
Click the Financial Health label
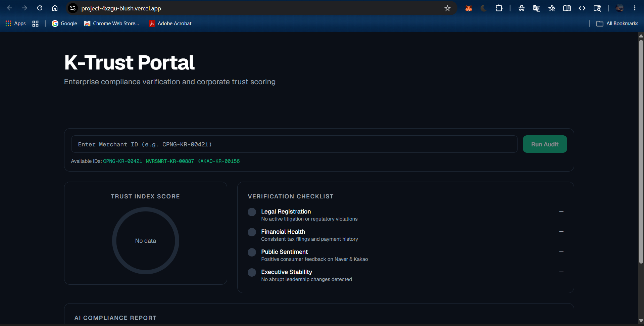pos(283,232)
